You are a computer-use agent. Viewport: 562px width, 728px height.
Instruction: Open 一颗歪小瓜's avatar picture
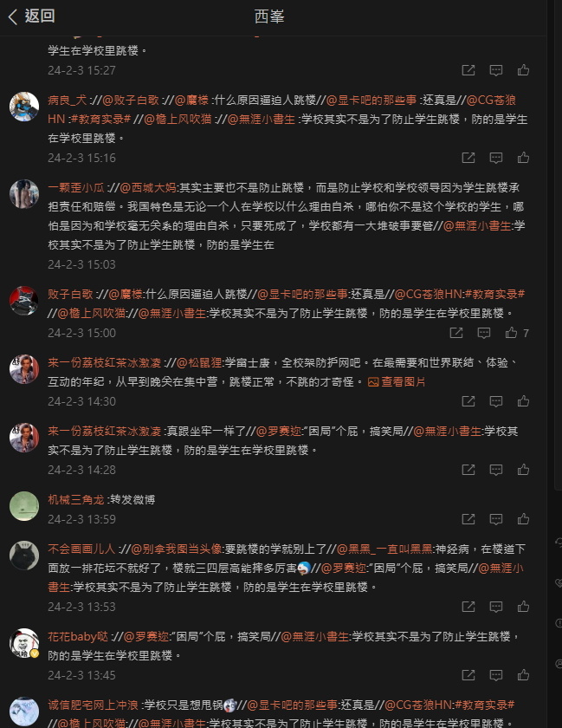(x=24, y=194)
